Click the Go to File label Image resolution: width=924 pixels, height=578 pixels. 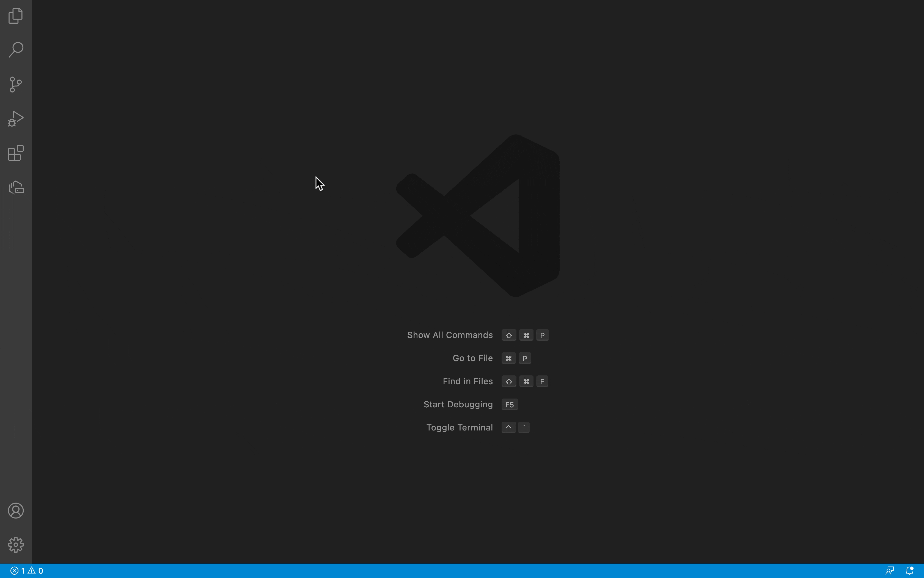click(473, 358)
